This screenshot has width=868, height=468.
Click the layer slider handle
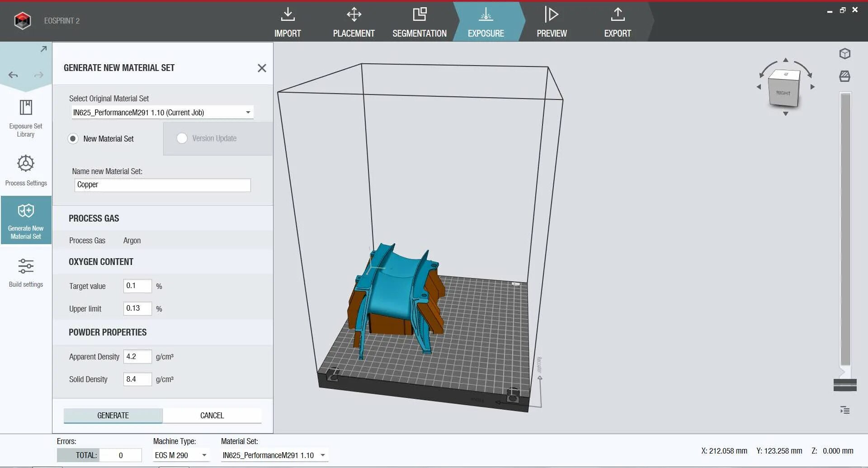click(845, 385)
